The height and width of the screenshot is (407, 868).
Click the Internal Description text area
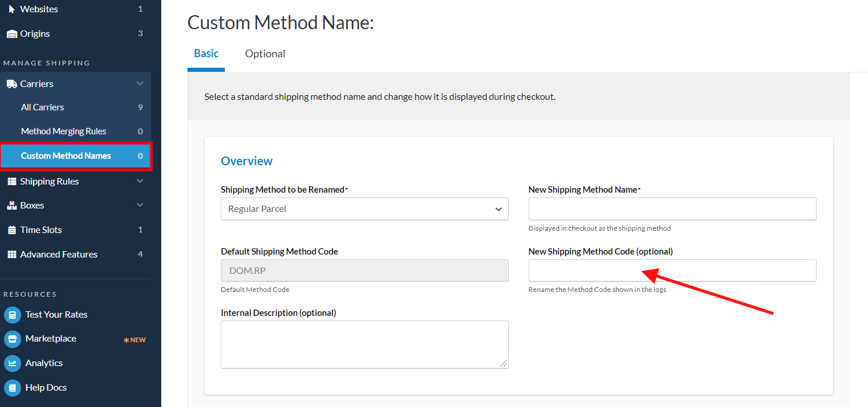click(x=364, y=345)
